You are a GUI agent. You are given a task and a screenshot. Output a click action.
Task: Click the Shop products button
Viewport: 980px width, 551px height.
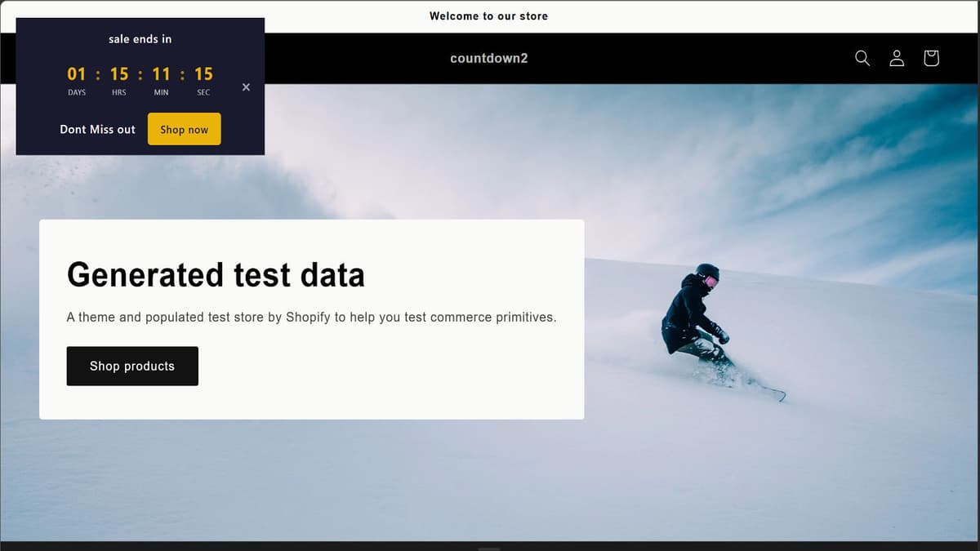pyautogui.click(x=131, y=366)
